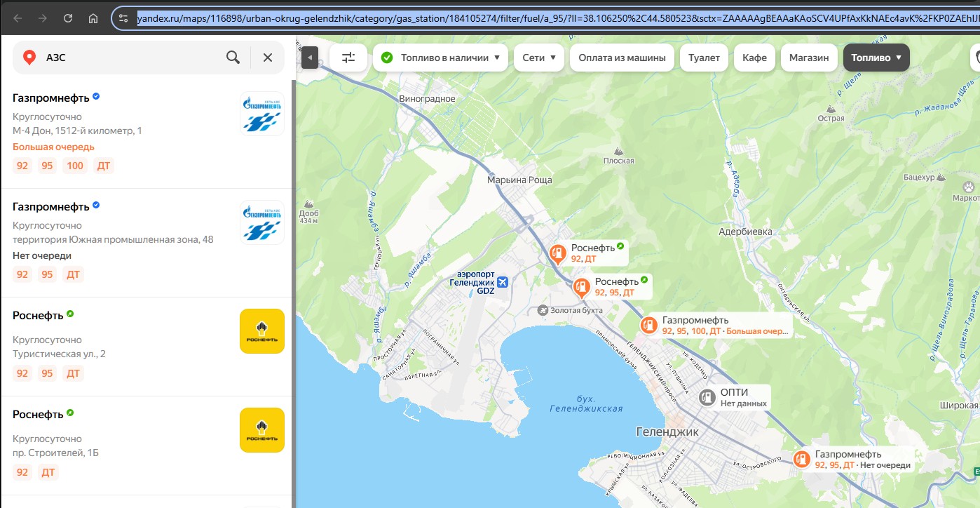Collapse the results side panel arrow
Viewport: 980px width, 508px height.
click(310, 58)
